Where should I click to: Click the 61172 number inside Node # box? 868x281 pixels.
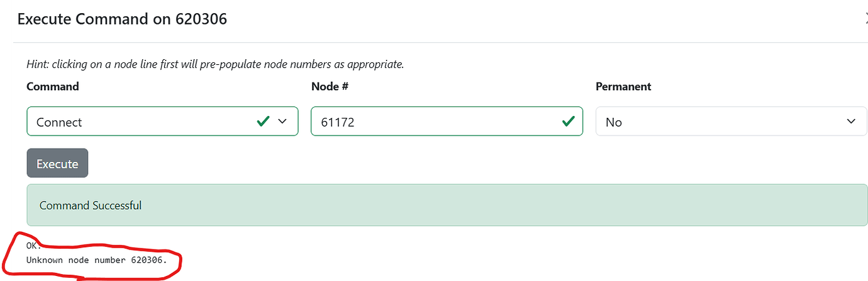point(338,122)
